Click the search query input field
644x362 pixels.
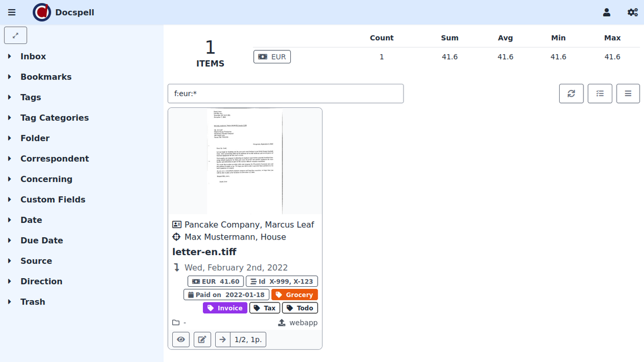[285, 93]
